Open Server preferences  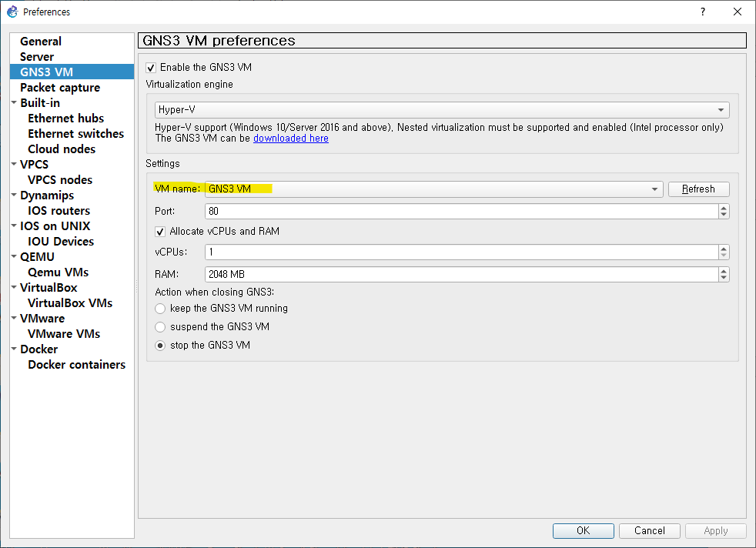(x=37, y=57)
